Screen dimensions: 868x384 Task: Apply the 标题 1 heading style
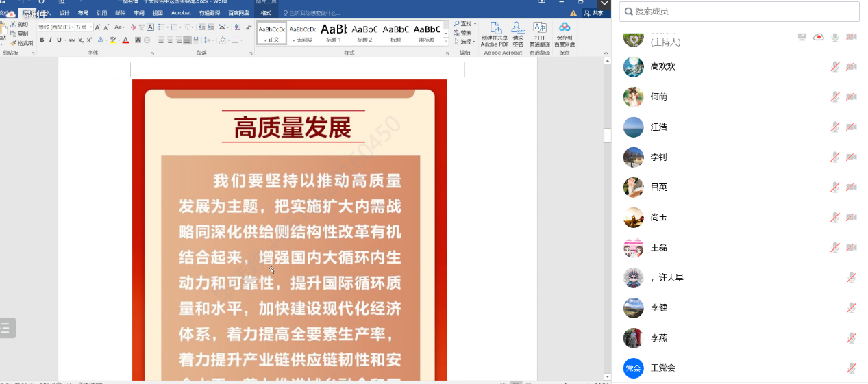tap(334, 31)
